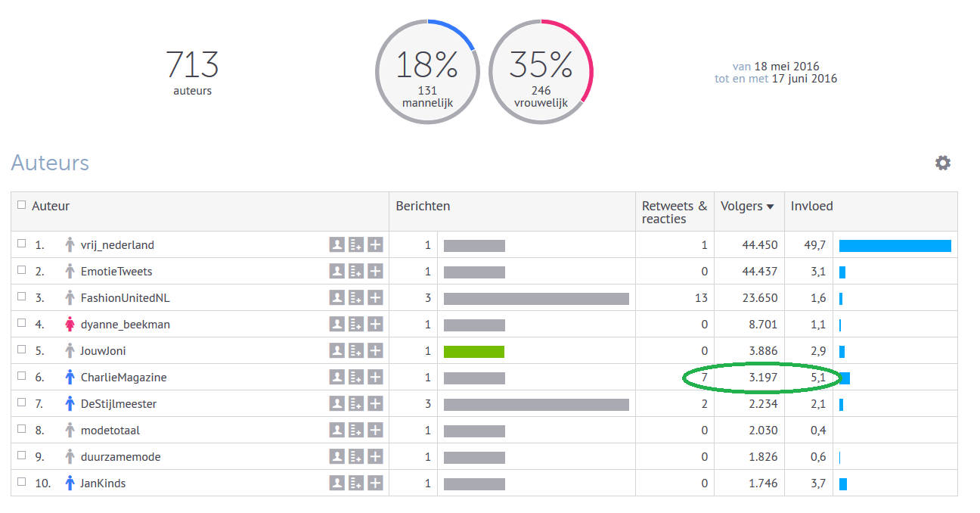Click the blue male icon beside JanKinds
Viewport: 980px width, 513px height.
(x=70, y=483)
